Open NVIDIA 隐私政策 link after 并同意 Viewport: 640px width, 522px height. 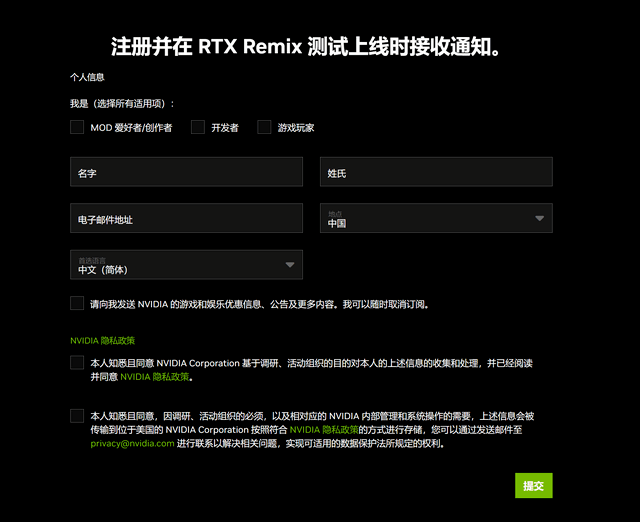coord(155,377)
